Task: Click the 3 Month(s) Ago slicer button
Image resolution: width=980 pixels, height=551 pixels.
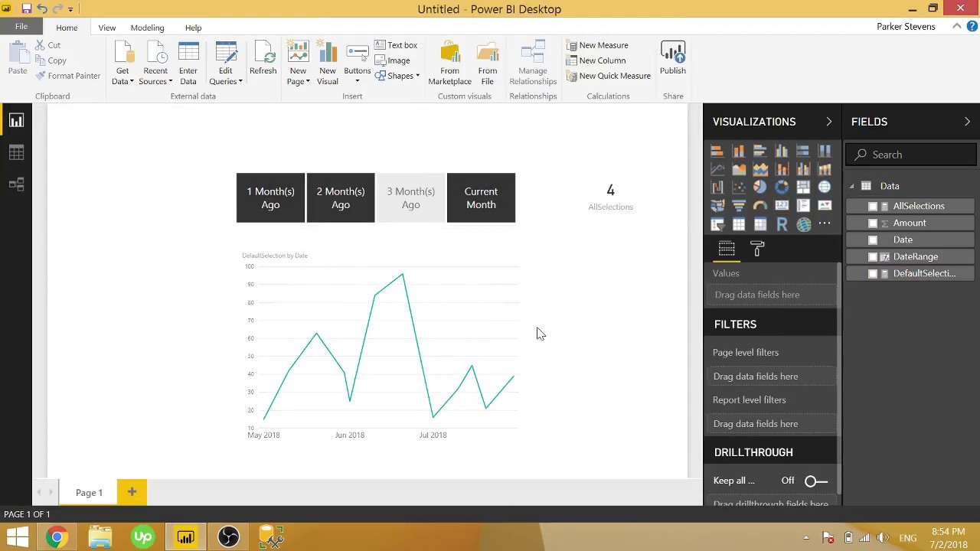Action: (x=410, y=198)
